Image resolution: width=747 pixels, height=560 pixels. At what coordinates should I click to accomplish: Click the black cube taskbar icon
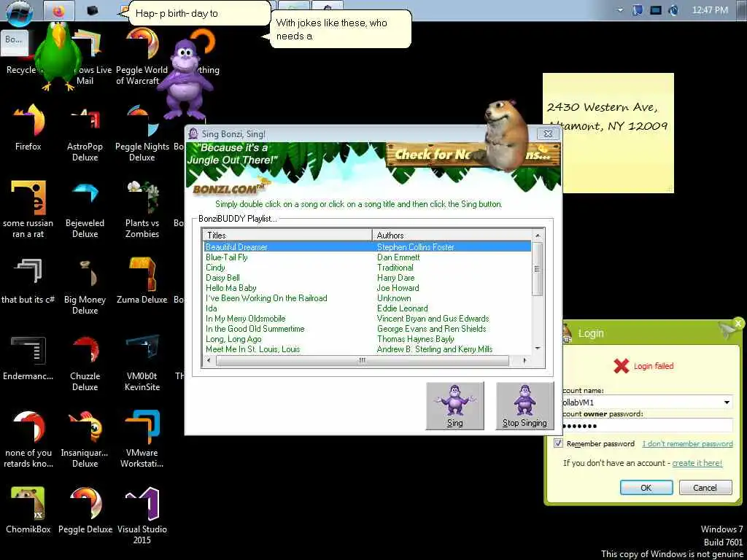92,10
